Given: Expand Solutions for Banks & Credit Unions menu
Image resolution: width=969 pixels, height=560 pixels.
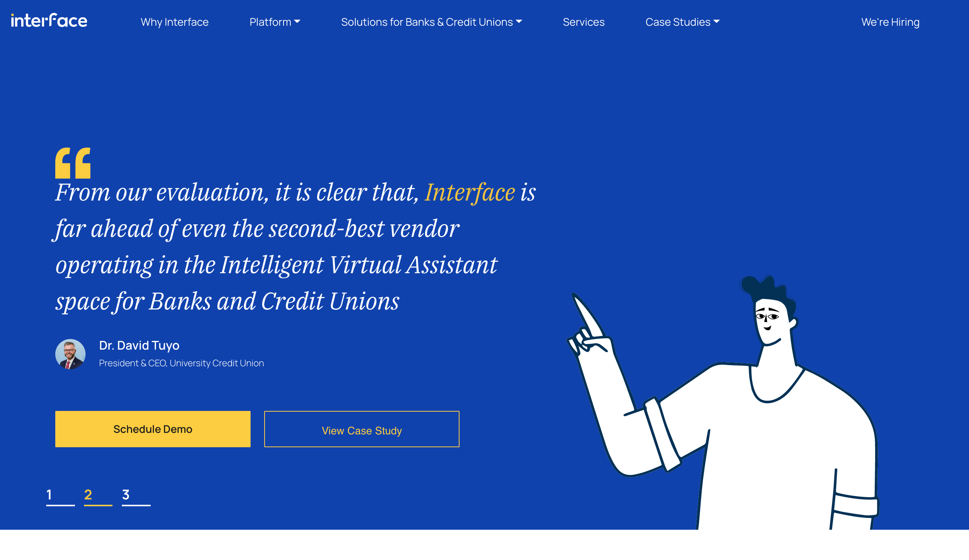Looking at the screenshot, I should pyautogui.click(x=432, y=22).
